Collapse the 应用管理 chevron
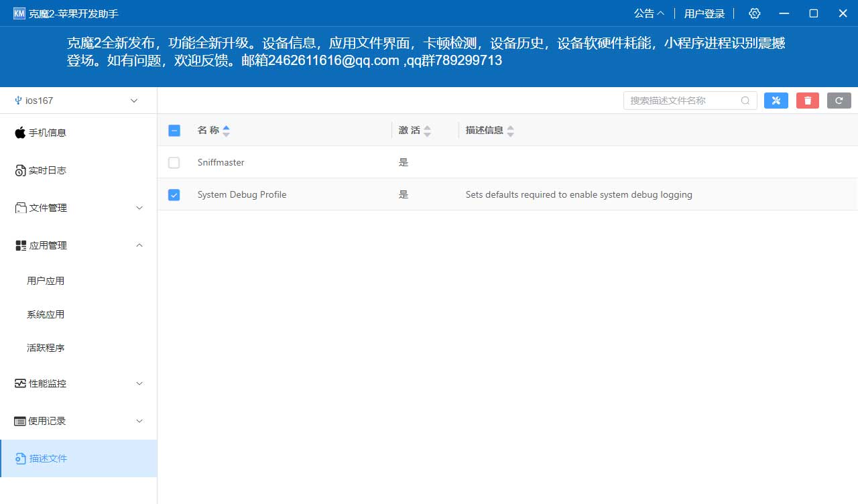 [139, 245]
